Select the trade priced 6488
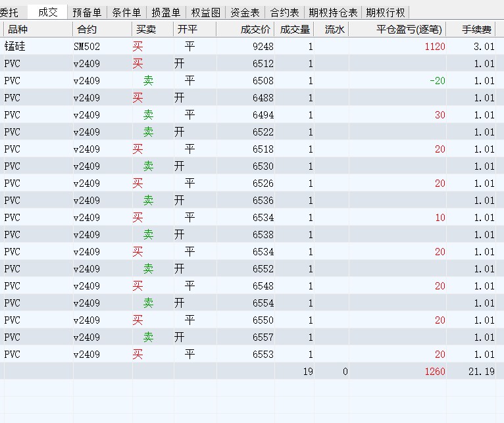504x423 pixels. tap(252, 97)
